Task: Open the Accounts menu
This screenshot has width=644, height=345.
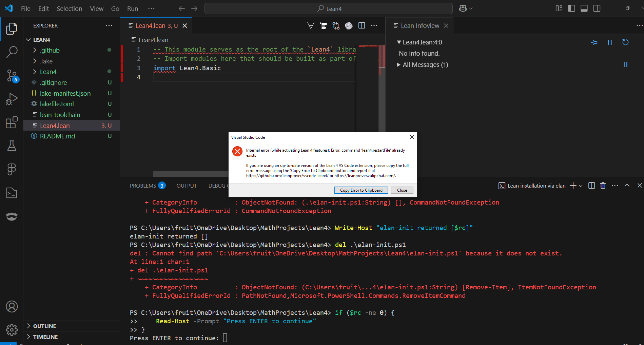Action: coord(12,307)
